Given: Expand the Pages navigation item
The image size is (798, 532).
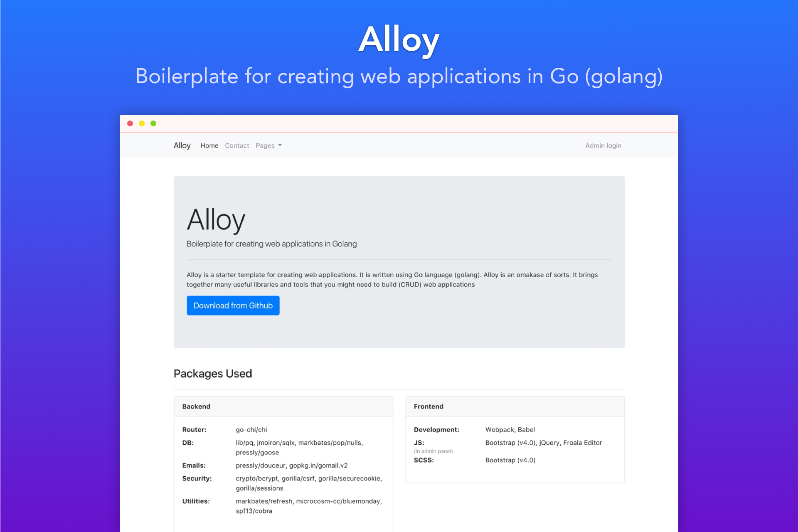Looking at the screenshot, I should (268, 145).
